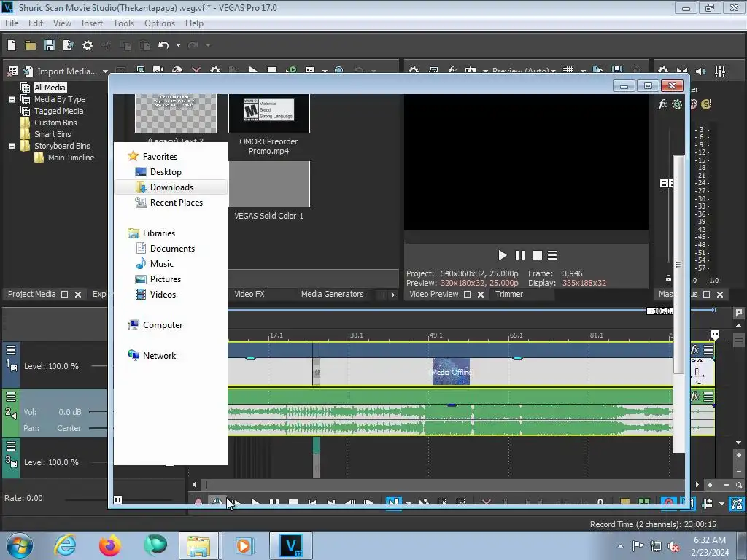The height and width of the screenshot is (560, 747).
Task: Click timeline scrollbar left arrow
Action: click(x=194, y=485)
